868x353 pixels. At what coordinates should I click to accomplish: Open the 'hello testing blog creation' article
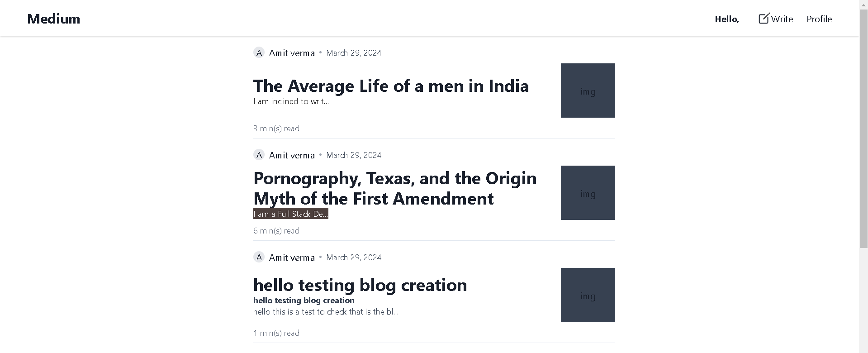coord(360,285)
